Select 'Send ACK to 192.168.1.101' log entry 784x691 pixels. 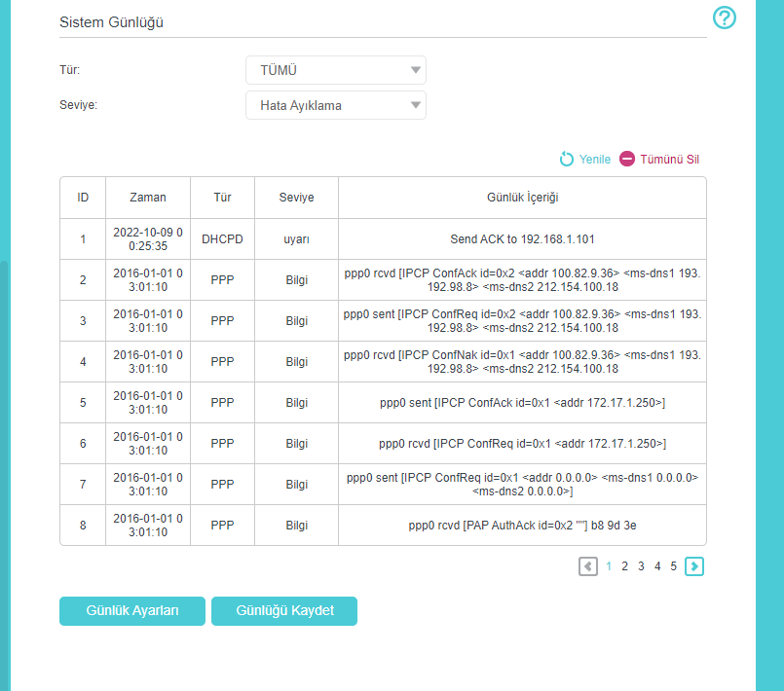point(522,238)
